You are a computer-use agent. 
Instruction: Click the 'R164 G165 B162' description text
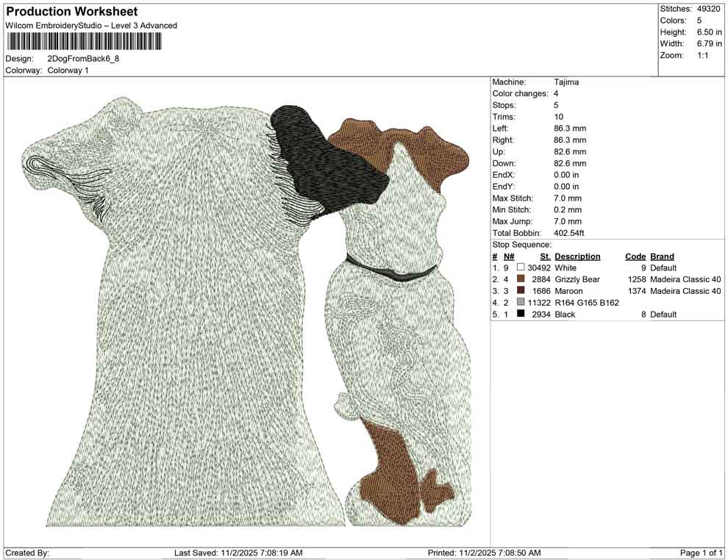point(587,303)
